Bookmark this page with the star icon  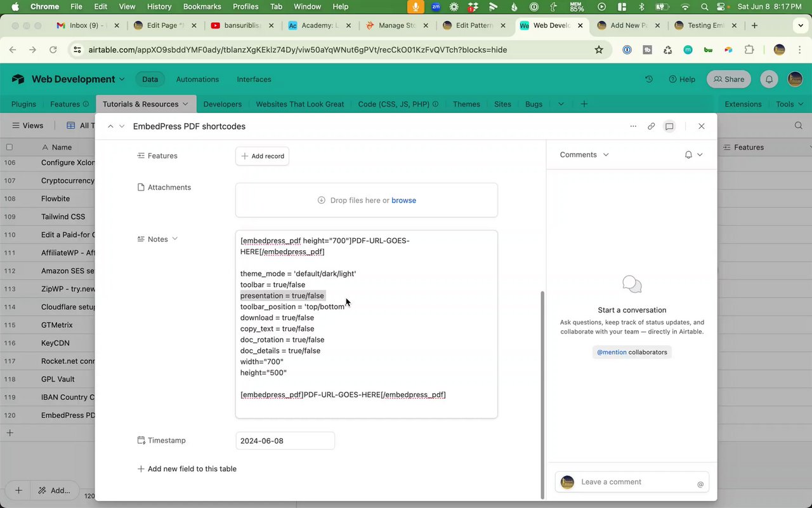(599, 50)
